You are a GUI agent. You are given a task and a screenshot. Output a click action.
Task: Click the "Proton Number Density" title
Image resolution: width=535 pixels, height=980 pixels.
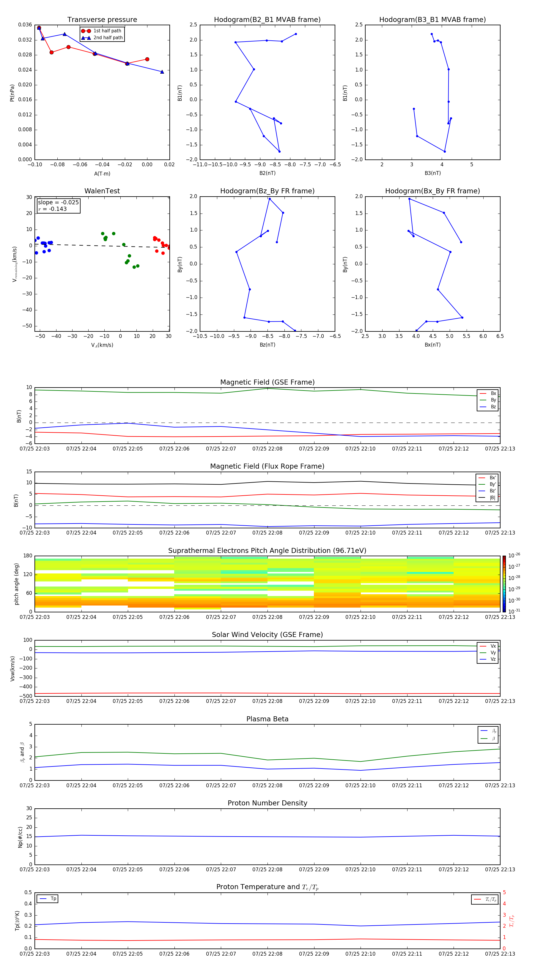pos(267,803)
